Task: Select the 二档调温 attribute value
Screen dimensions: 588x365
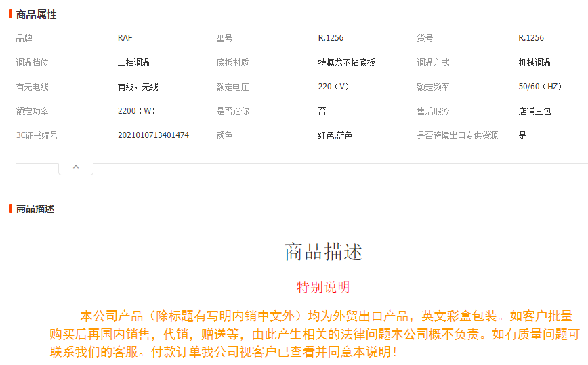Action: (x=133, y=62)
